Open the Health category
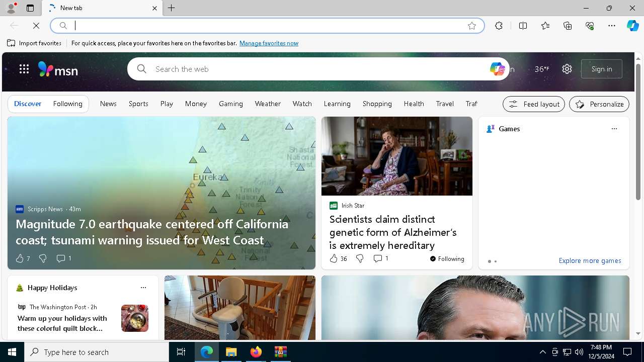 click(x=414, y=104)
